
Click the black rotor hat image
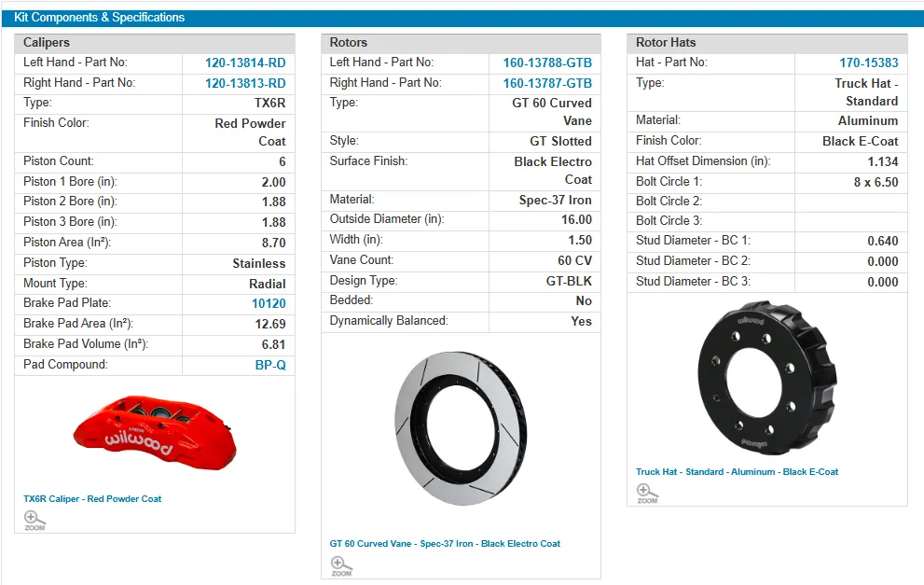pyautogui.click(x=767, y=378)
